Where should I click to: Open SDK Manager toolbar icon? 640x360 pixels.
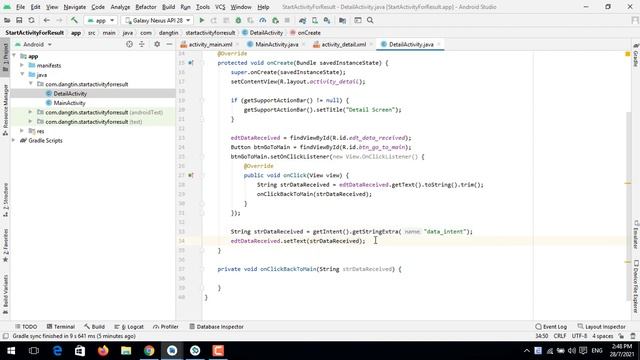point(327,20)
